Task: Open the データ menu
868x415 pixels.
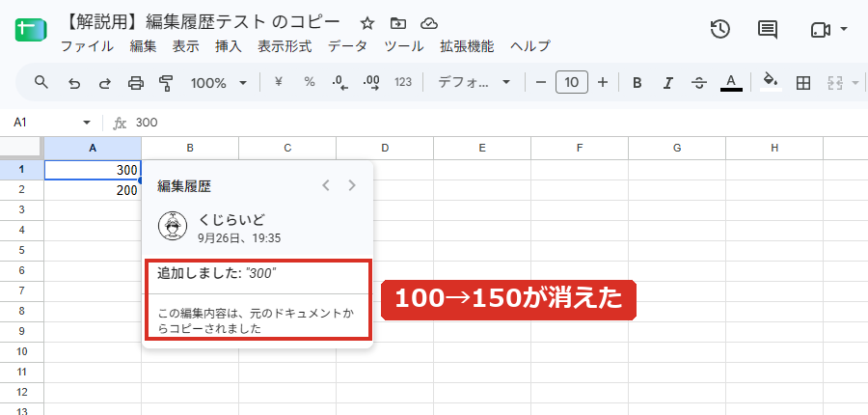Action: click(x=347, y=46)
